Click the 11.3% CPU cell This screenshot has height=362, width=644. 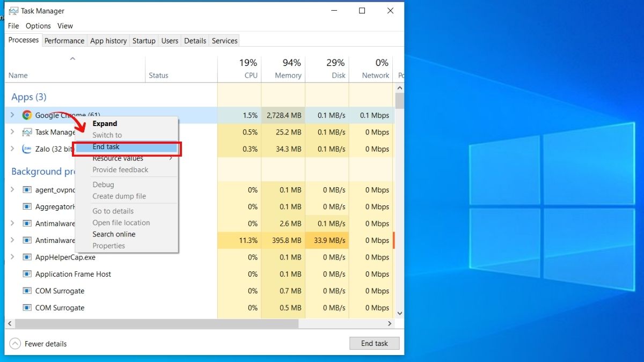pos(239,240)
